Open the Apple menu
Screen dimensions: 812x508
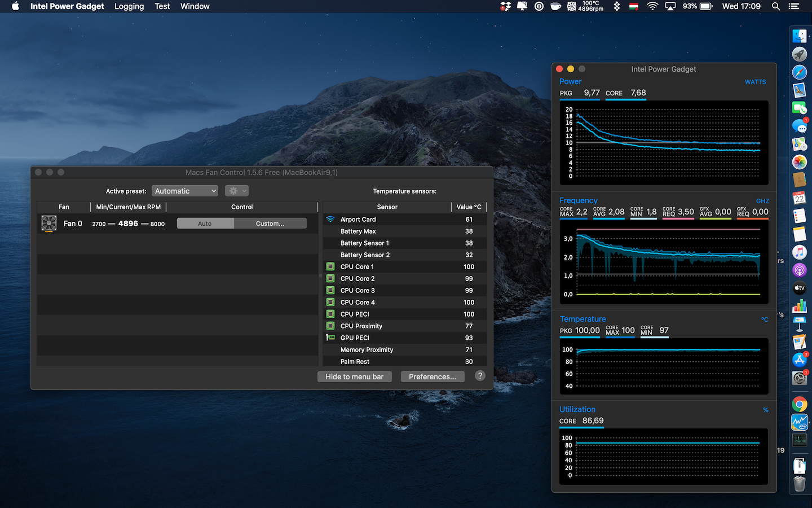[x=15, y=6]
